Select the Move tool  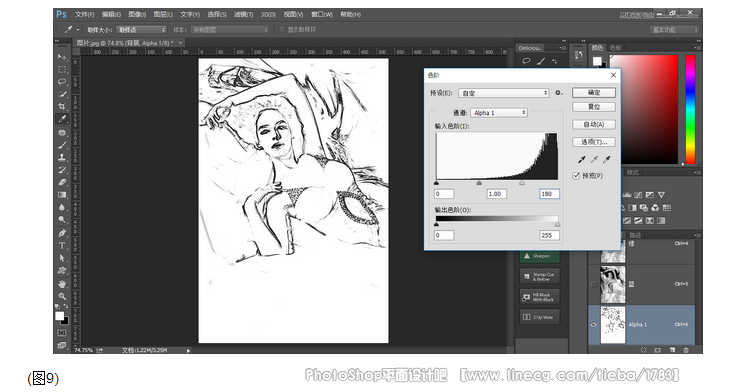[x=62, y=57]
